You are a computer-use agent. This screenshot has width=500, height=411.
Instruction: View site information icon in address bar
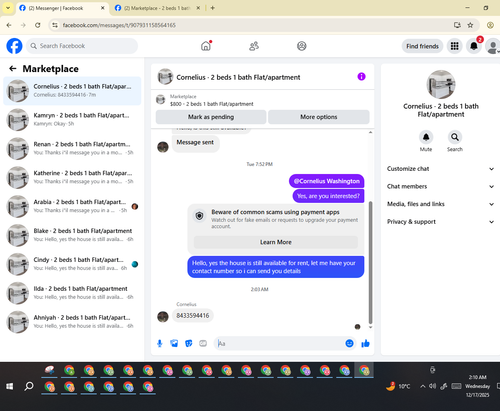pos(55,25)
